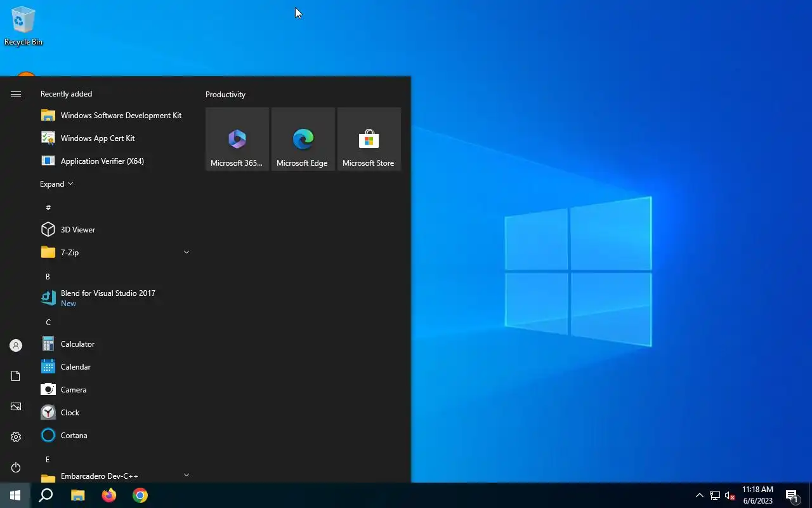
Task: Open the Microsoft Store tile
Action: pos(369,139)
